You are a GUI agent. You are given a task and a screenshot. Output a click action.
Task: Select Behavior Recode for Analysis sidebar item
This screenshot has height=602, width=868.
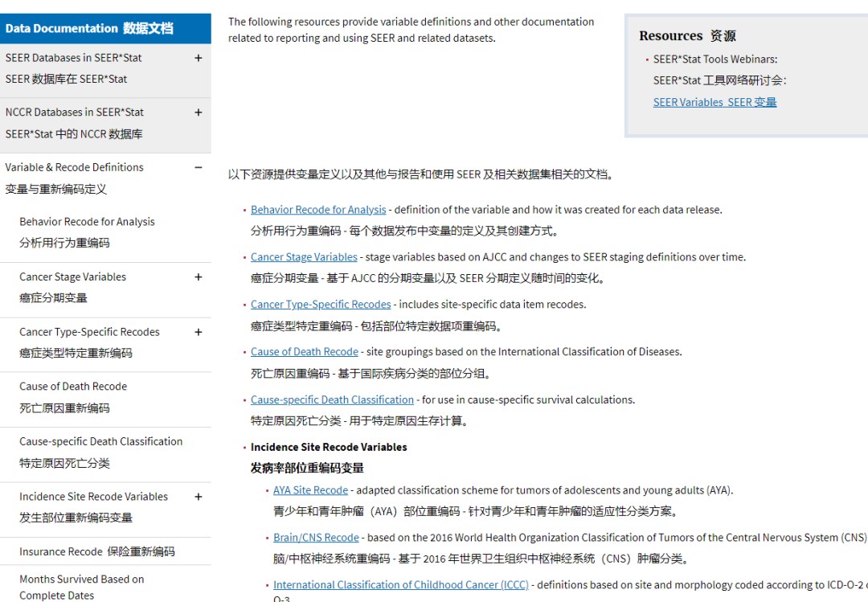tap(87, 232)
